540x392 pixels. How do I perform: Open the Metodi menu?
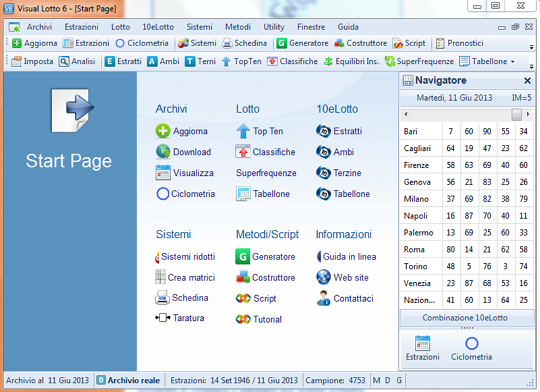tap(238, 27)
